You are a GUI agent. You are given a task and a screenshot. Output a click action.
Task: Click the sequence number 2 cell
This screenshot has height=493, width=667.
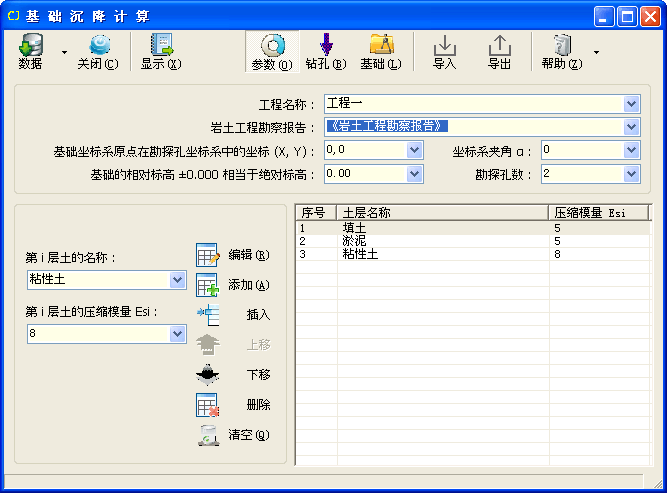(302, 241)
